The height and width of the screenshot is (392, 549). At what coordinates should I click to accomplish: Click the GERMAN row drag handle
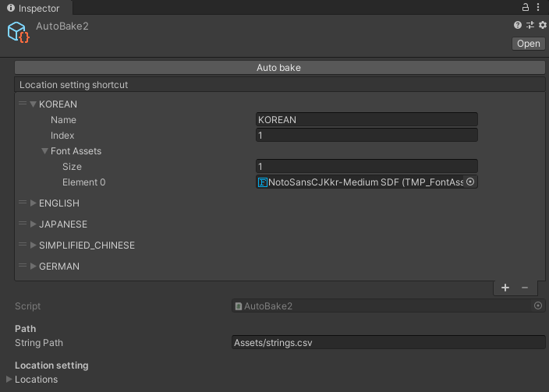click(x=23, y=265)
